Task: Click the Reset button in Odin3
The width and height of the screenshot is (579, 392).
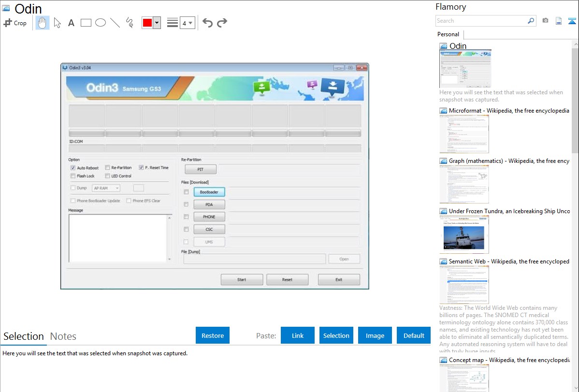Action: coord(287,280)
